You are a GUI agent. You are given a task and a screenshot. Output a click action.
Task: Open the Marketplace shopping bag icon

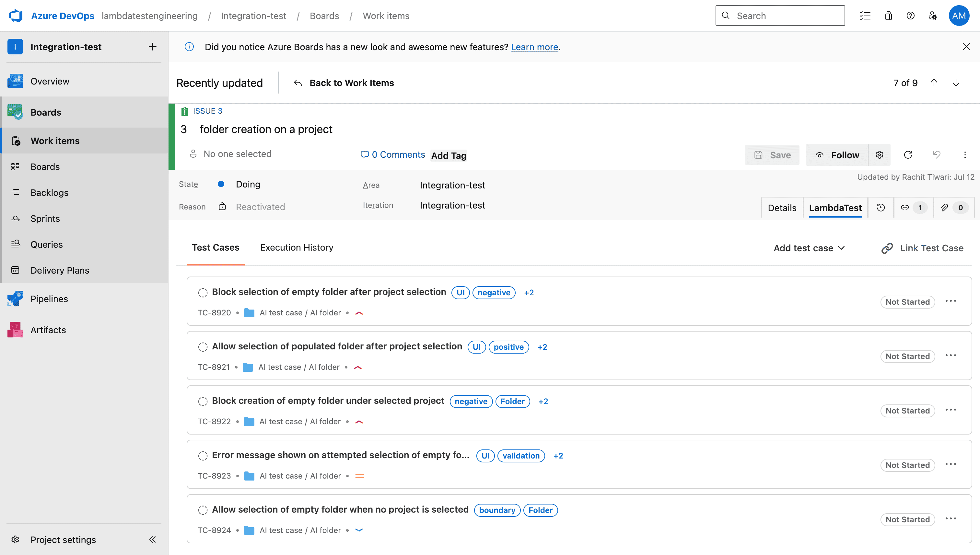[888, 16]
